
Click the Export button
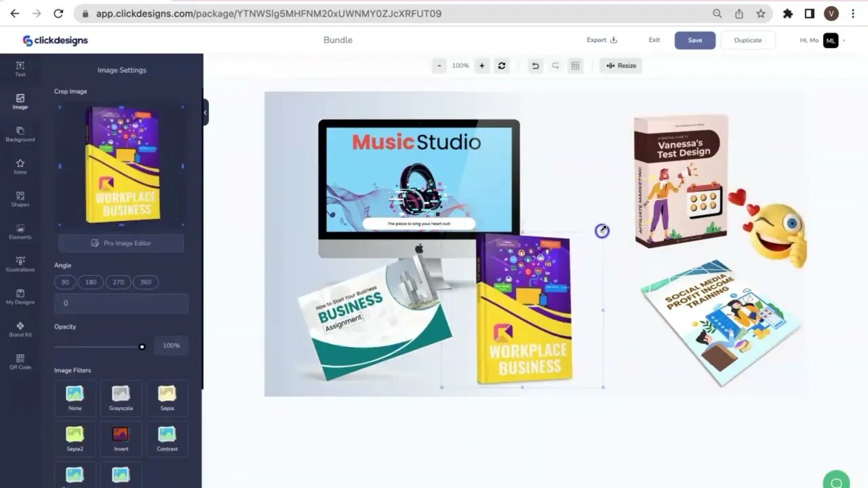click(602, 40)
